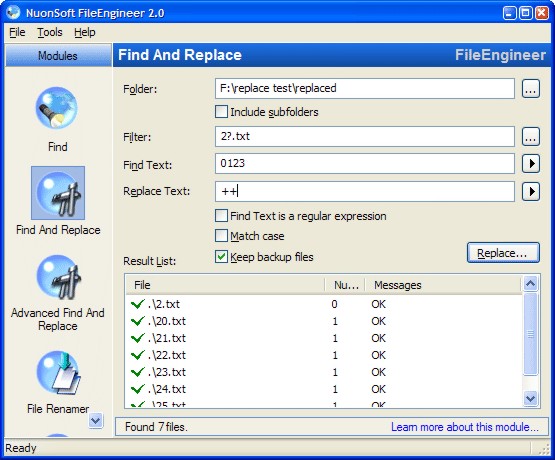Viewport: 555px width, 460px height.
Task: Click the Replace... button
Action: 503,253
